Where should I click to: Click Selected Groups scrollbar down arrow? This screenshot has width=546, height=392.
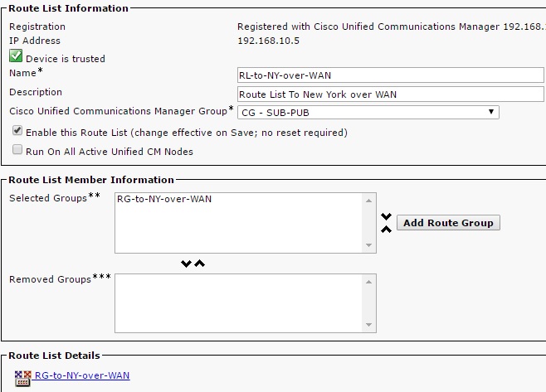click(368, 245)
